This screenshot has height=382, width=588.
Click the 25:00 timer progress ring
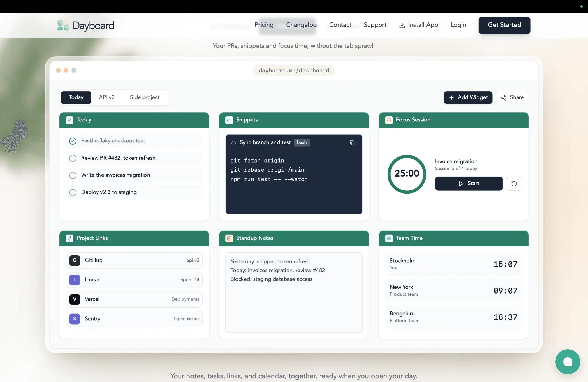(407, 174)
